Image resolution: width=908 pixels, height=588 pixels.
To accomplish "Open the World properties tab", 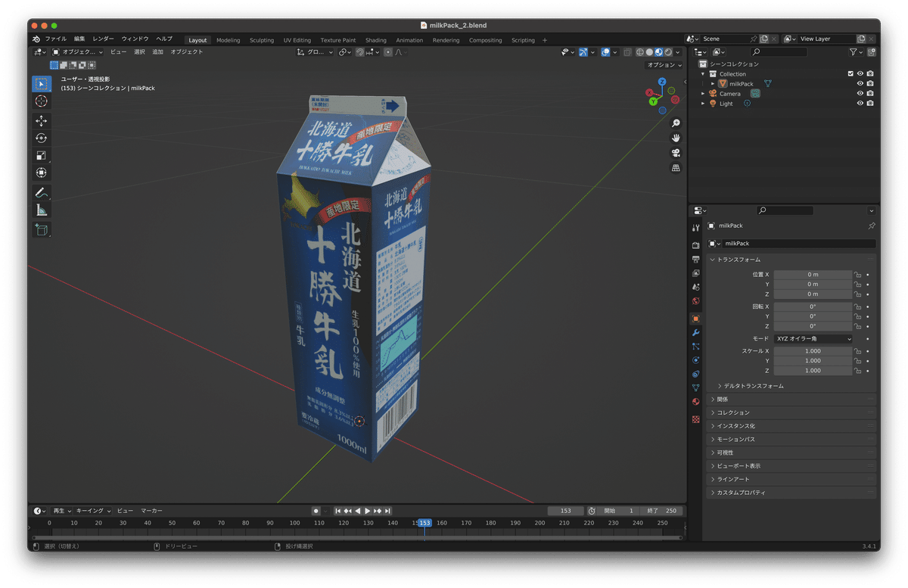I will click(x=696, y=301).
